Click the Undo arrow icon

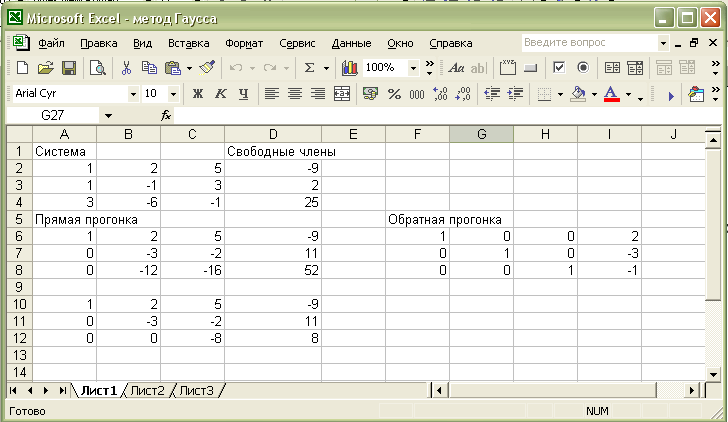coord(236,68)
